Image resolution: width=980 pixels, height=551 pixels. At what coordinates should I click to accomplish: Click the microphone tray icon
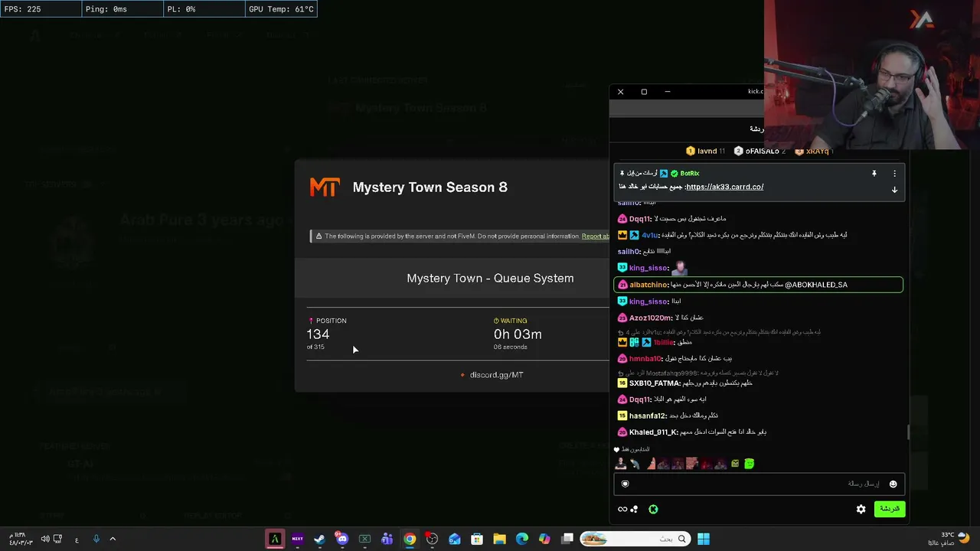(96, 540)
